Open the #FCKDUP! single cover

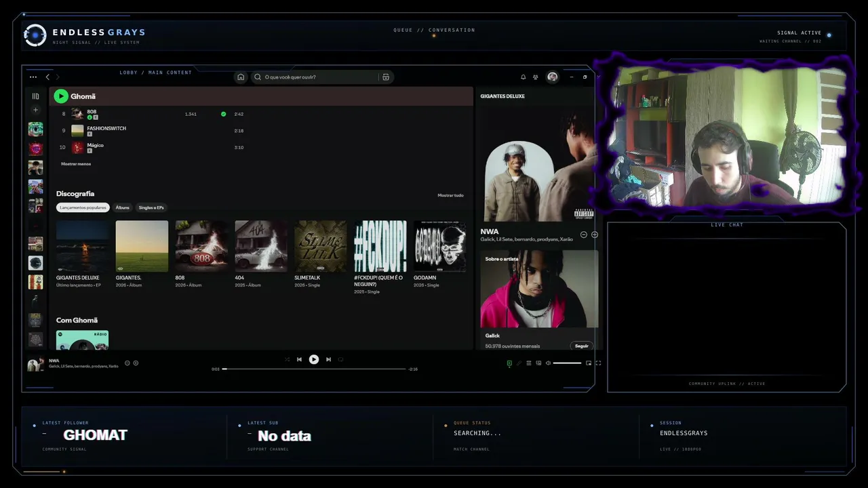point(380,246)
